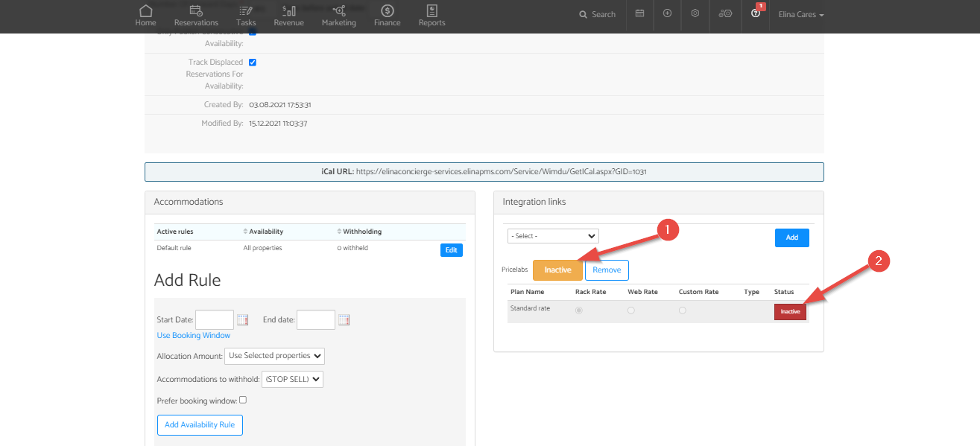This screenshot has height=446, width=980.
Task: Click the red Inactive status button
Action: [x=790, y=312]
